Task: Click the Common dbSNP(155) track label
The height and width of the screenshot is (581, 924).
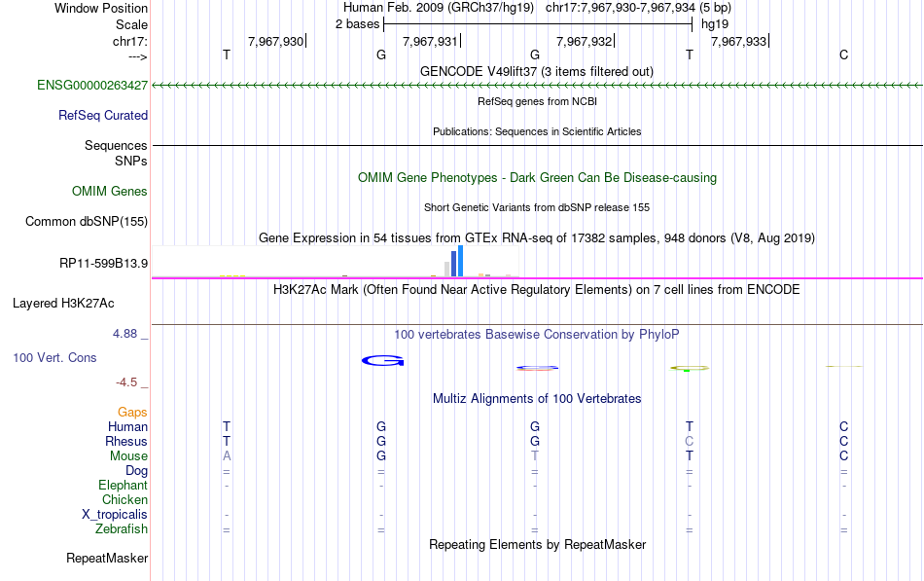Action: pos(87,222)
